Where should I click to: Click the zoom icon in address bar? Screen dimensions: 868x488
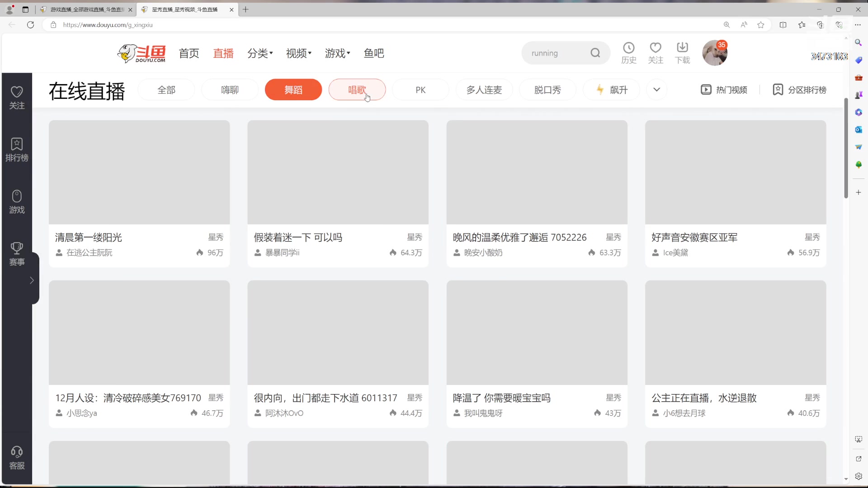pyautogui.click(x=726, y=25)
